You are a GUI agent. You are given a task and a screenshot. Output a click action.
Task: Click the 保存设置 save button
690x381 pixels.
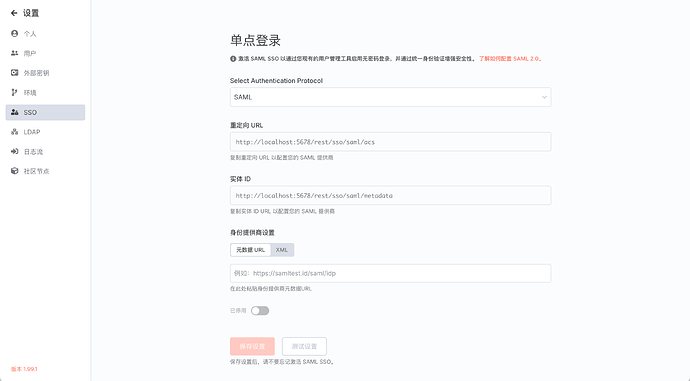252,346
